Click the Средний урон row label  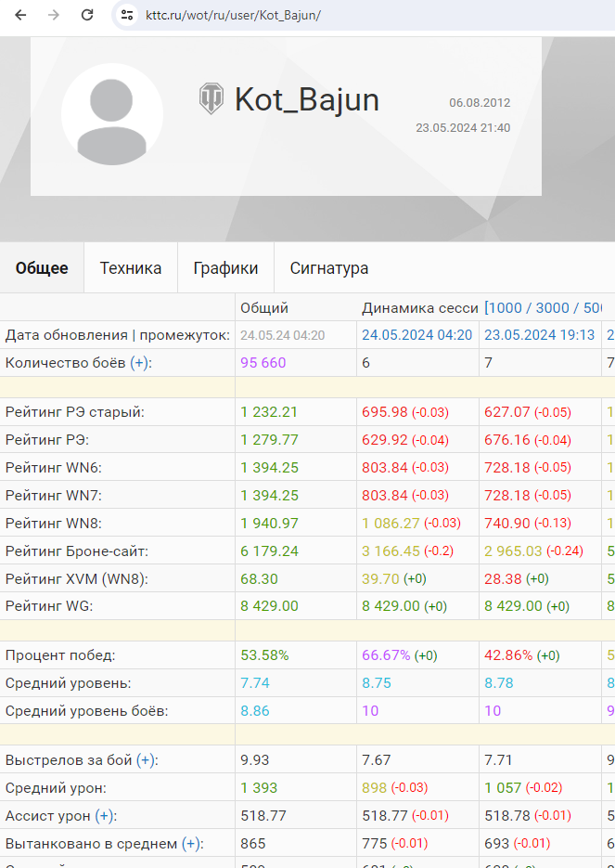(x=56, y=788)
